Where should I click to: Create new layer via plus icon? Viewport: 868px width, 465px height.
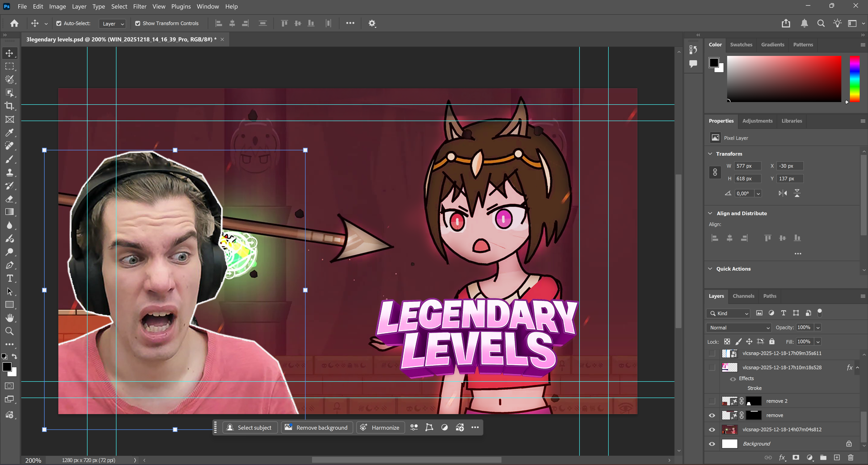(837, 458)
